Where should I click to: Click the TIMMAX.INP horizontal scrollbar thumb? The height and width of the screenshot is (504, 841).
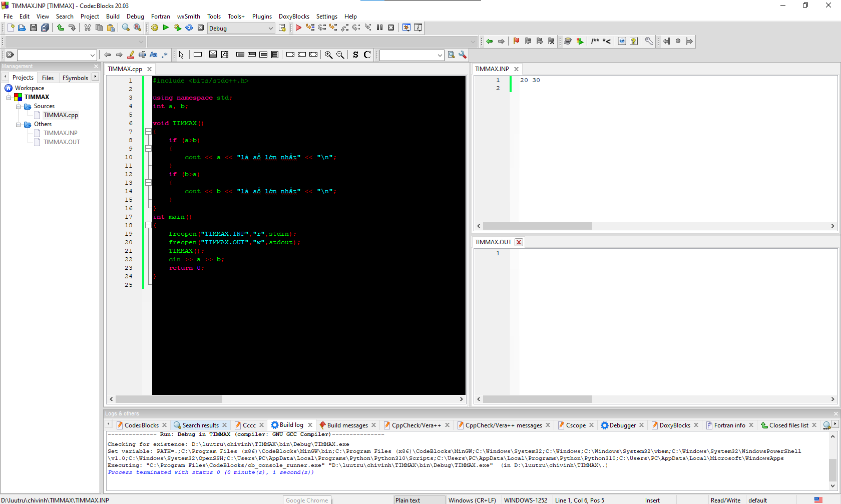pyautogui.click(x=537, y=226)
